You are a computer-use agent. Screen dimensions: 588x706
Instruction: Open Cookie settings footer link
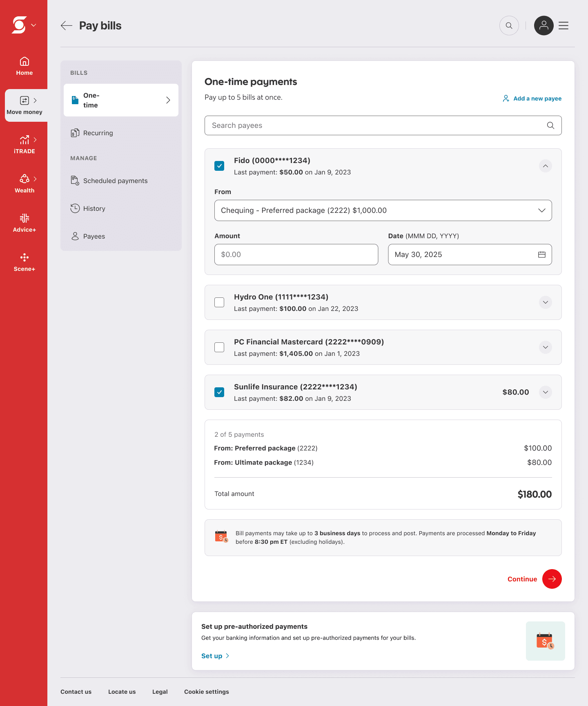(x=207, y=692)
